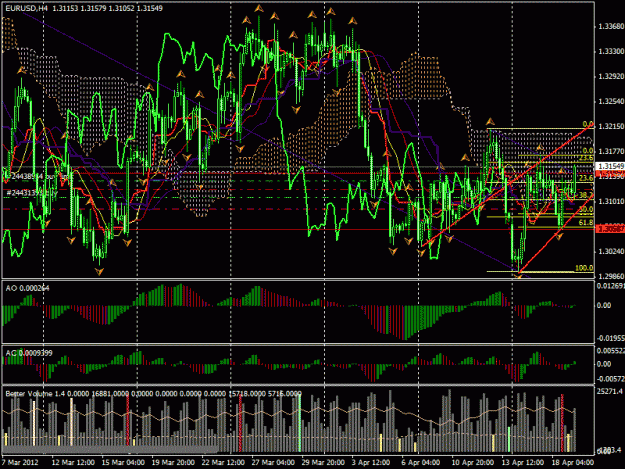Click the 1.32920 price scale label

611,77
